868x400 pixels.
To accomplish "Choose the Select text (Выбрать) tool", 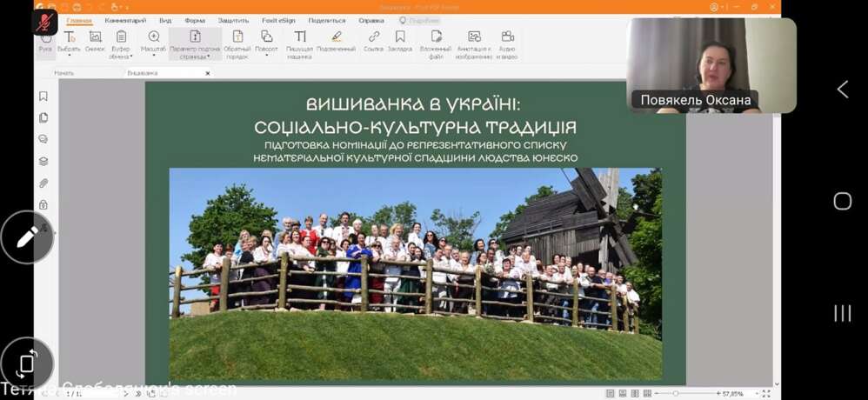I will tap(70, 42).
